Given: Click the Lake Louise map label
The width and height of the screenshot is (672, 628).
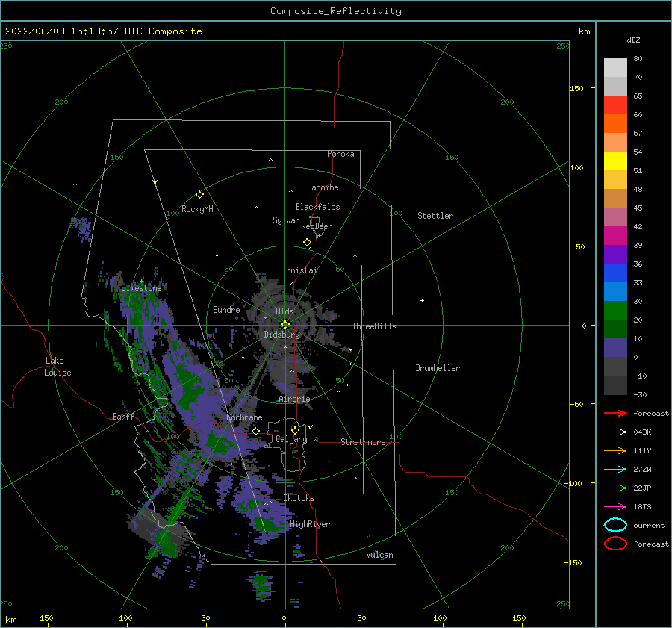Looking at the screenshot, I should [57, 367].
